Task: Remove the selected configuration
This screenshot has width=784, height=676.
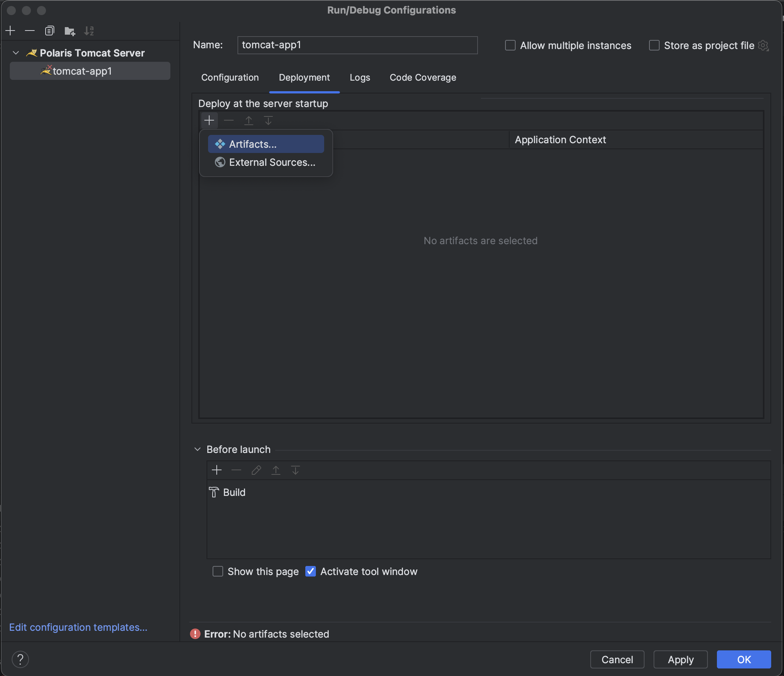Action: [x=30, y=31]
